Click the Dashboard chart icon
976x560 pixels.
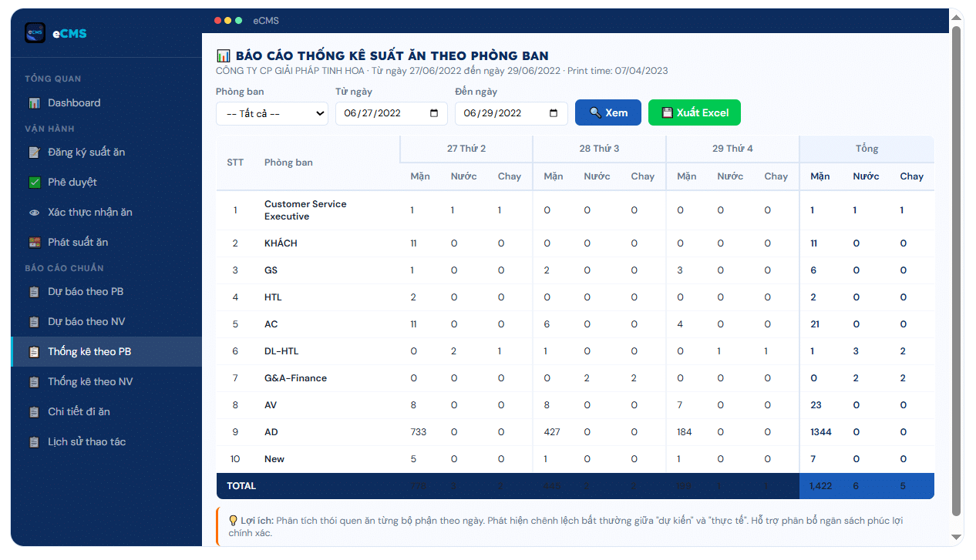34,103
